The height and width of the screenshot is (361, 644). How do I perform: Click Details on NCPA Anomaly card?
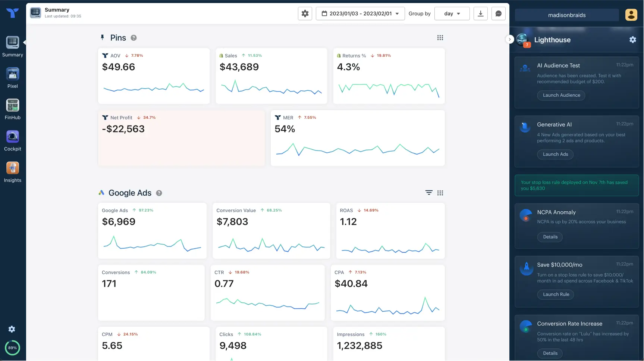click(550, 237)
